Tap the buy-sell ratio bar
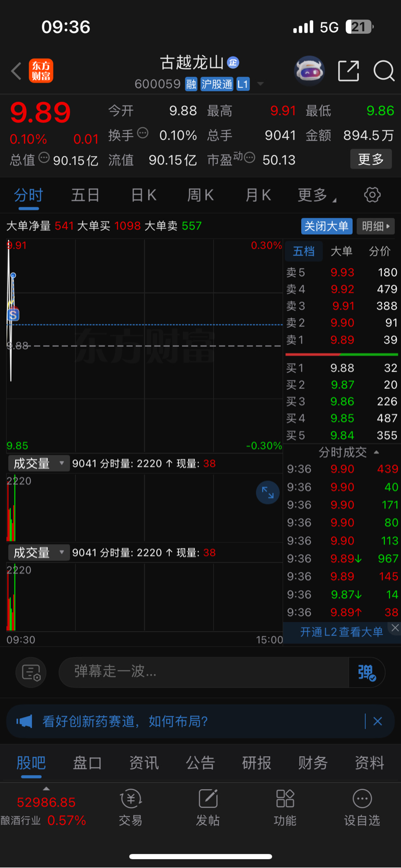The height and width of the screenshot is (868, 401). point(342,354)
